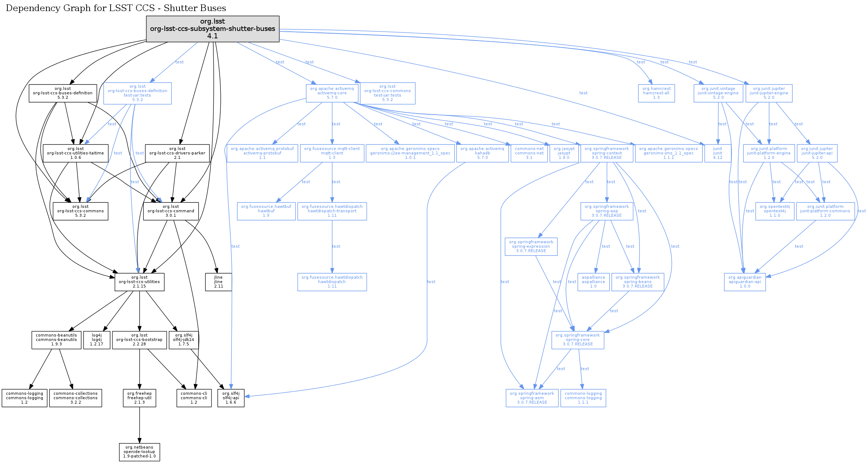Select the junit-jupiter-engine 5.2.0 node

click(x=769, y=93)
